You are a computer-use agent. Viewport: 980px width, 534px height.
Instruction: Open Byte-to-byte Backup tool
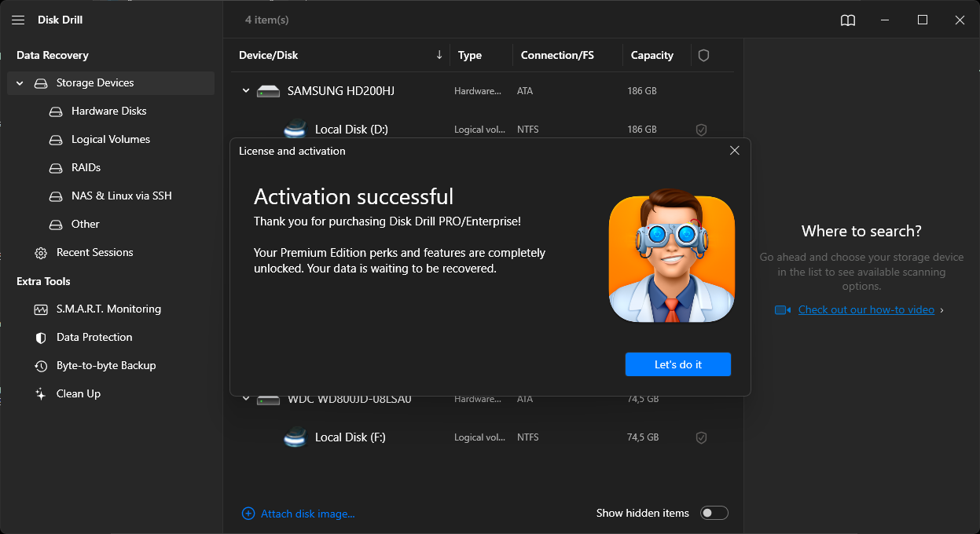[x=106, y=366]
